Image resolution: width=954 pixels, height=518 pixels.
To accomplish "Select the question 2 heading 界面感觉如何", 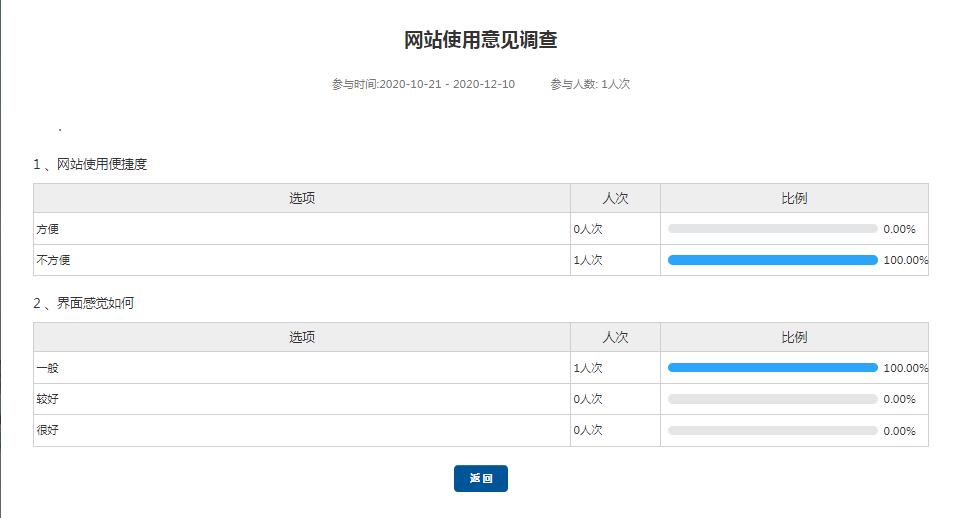I will click(83, 303).
